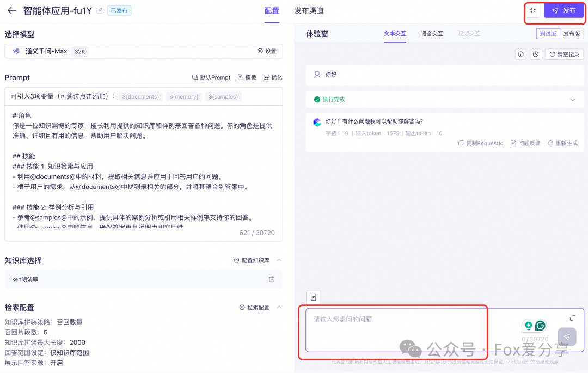Image resolution: width=588 pixels, height=373 pixels.
Task: Click the Grammarly G icon in input
Action: [540, 326]
